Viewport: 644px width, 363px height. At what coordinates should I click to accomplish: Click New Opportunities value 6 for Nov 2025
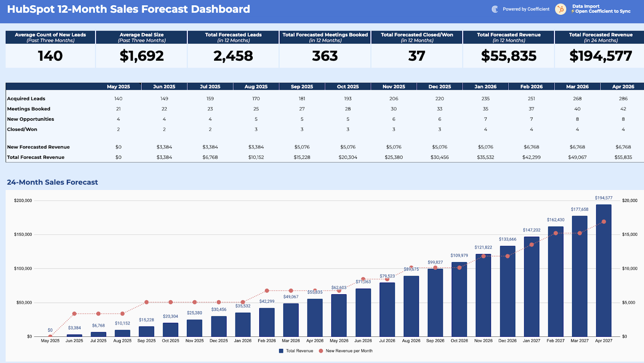tap(394, 119)
